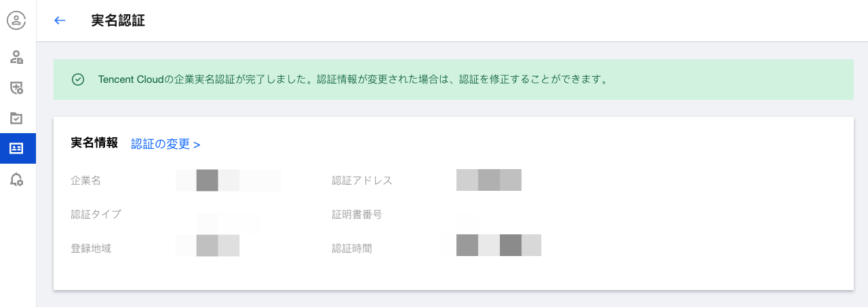Click the 認証タイプ field label
Image resolution: width=868 pixels, height=307 pixels.
[x=96, y=215]
